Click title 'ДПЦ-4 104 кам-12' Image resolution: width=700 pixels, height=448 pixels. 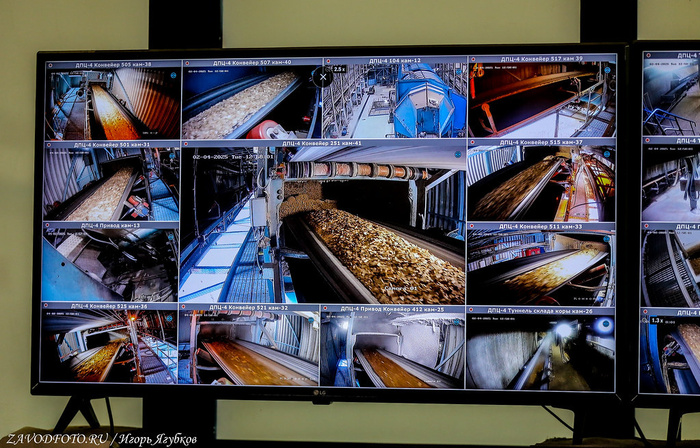(x=395, y=61)
